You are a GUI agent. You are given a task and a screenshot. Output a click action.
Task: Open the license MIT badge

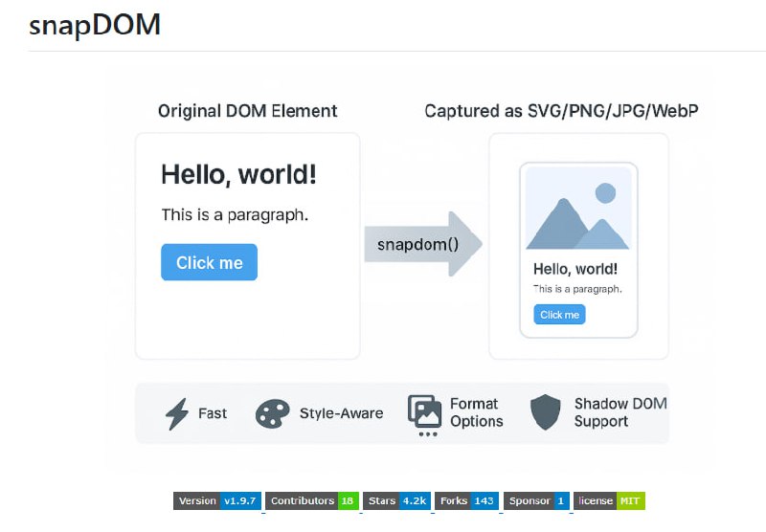point(610,500)
